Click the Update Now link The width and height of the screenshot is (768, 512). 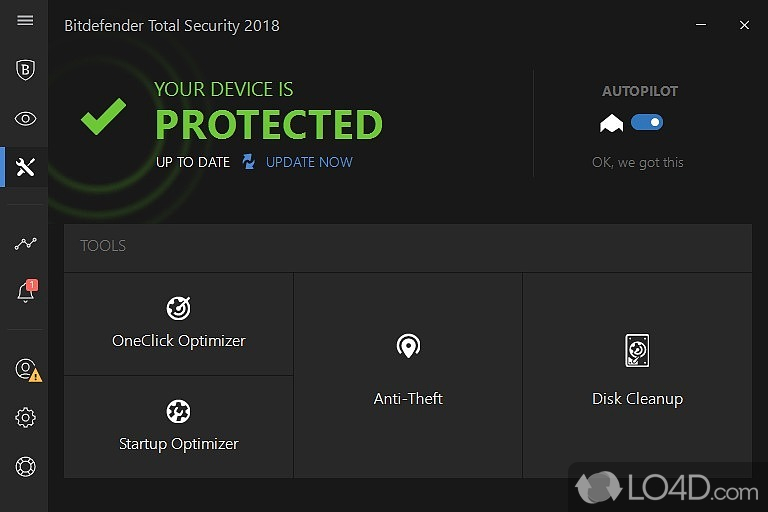309,162
